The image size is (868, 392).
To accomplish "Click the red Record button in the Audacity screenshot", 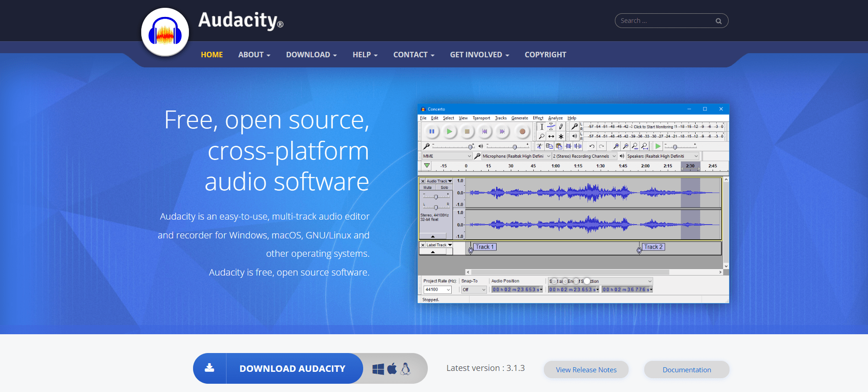I will [x=522, y=132].
